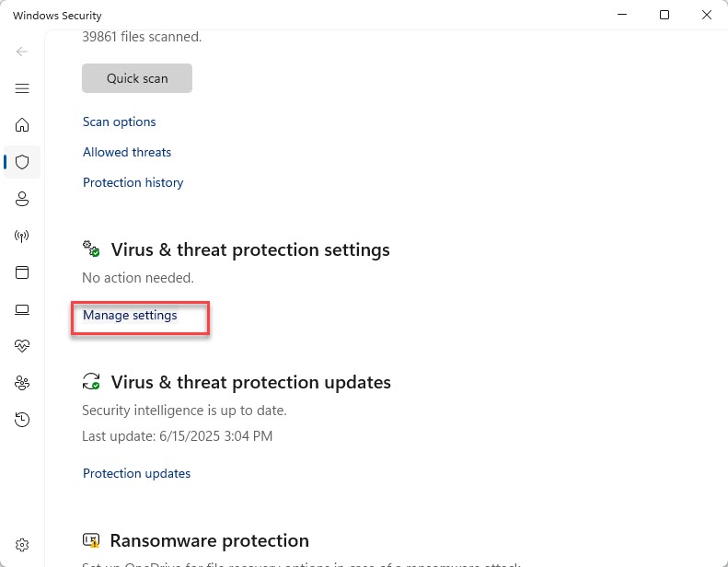Open Protection history link
Image resolution: width=728 pixels, height=567 pixels.
tap(133, 182)
